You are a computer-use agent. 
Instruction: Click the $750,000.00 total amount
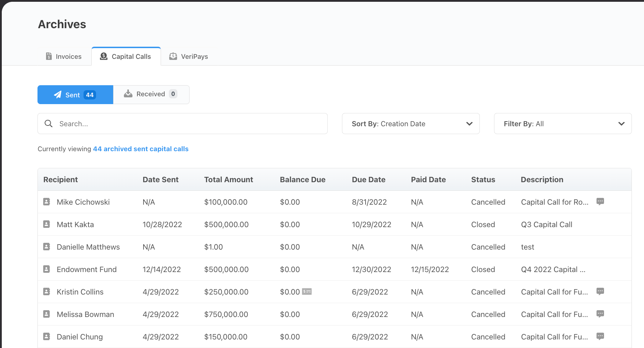coord(226,314)
